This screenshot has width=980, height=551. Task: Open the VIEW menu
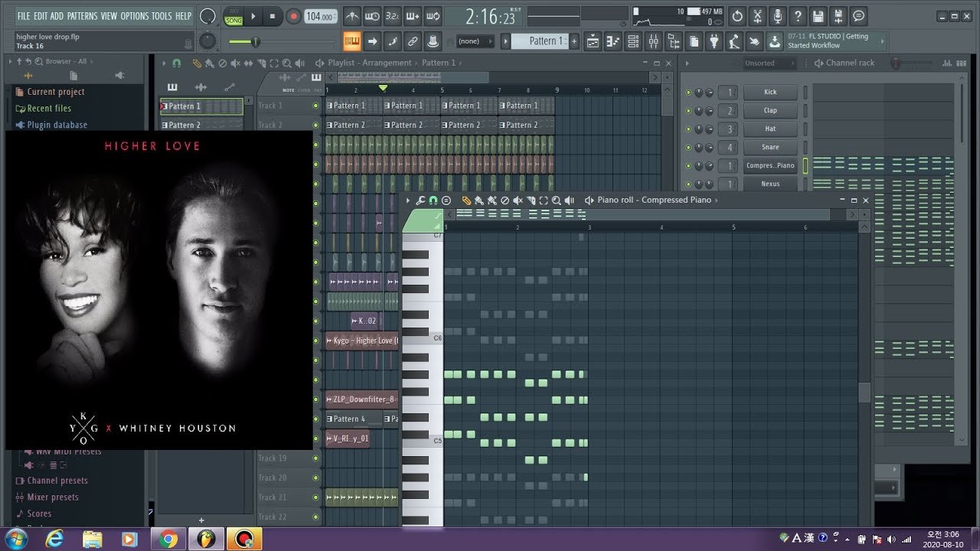coord(109,15)
